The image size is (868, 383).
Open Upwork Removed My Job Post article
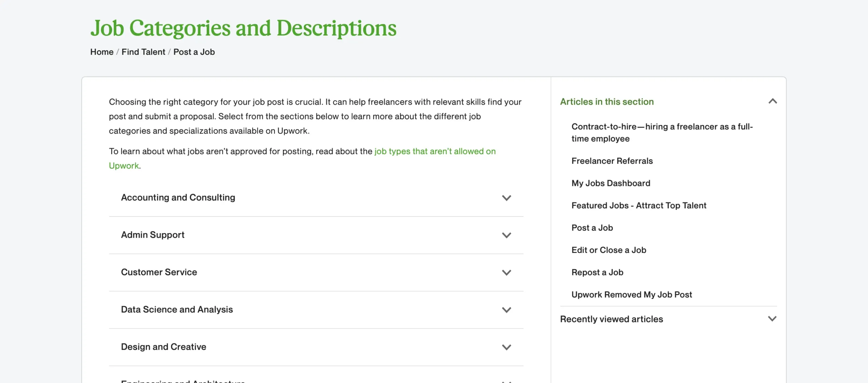coord(632,294)
